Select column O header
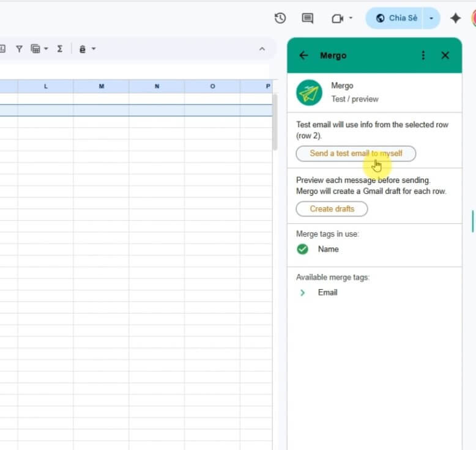This screenshot has height=450, width=476. (212, 86)
